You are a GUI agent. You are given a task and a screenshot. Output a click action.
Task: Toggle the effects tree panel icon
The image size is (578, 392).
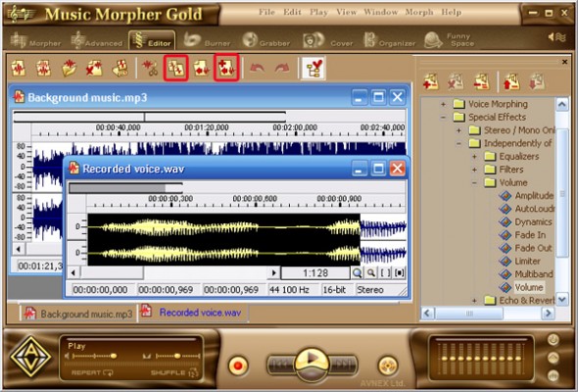coord(313,68)
